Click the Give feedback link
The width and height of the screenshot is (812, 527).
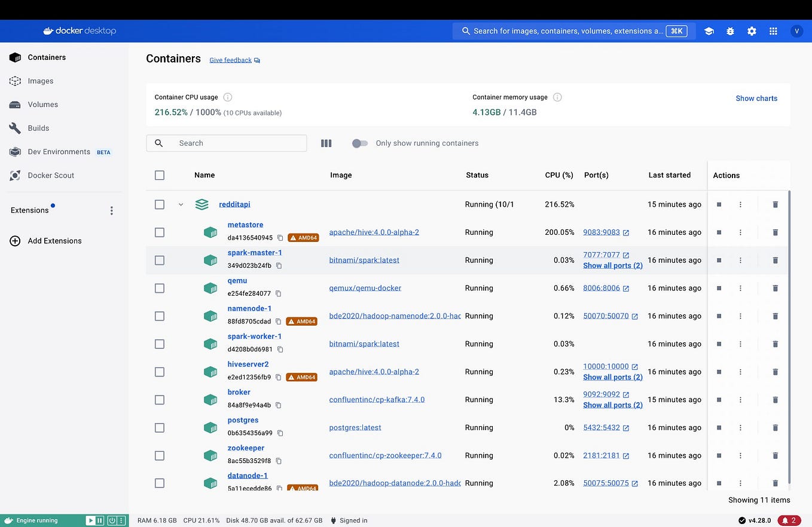pos(230,60)
